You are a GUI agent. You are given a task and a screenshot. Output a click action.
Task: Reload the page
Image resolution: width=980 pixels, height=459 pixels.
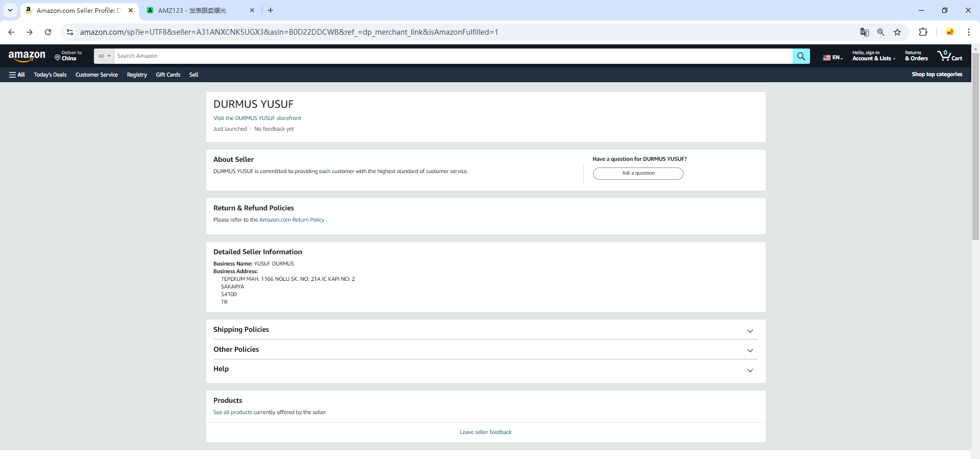coord(48,32)
